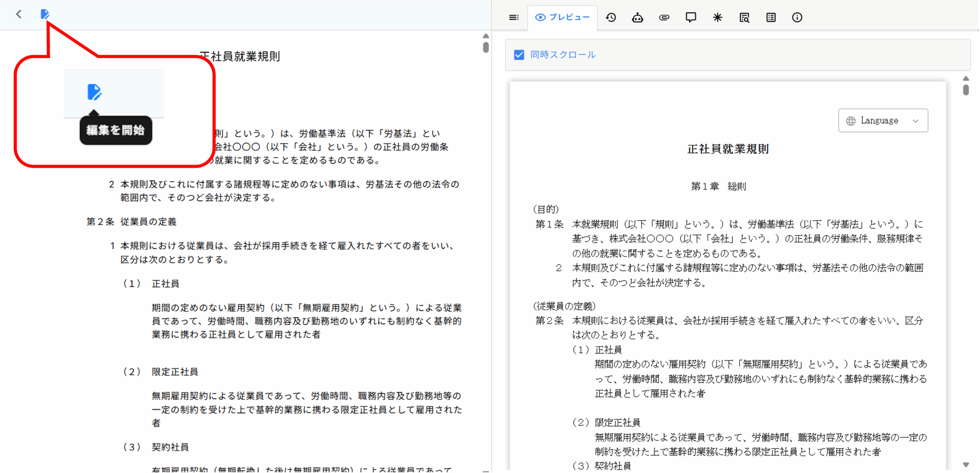
Task: Click preview pane scrollbar down arrow
Action: pyautogui.click(x=966, y=465)
